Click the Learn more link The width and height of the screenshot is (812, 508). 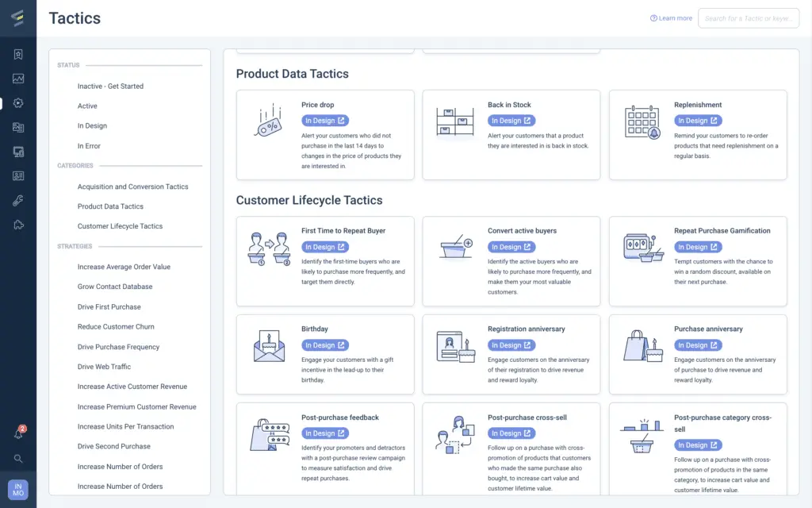[x=671, y=18]
